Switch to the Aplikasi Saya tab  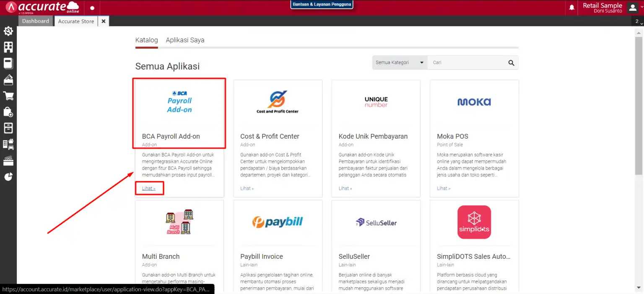click(185, 40)
